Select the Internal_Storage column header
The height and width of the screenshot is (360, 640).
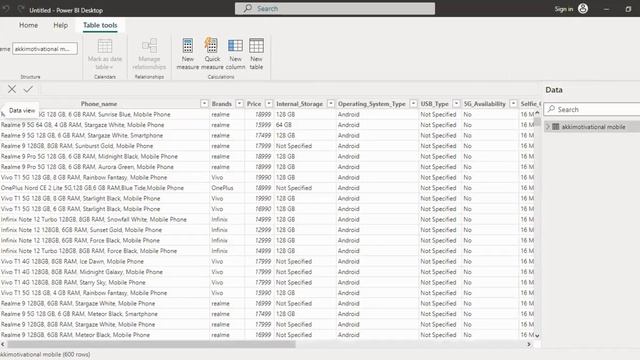click(x=299, y=104)
